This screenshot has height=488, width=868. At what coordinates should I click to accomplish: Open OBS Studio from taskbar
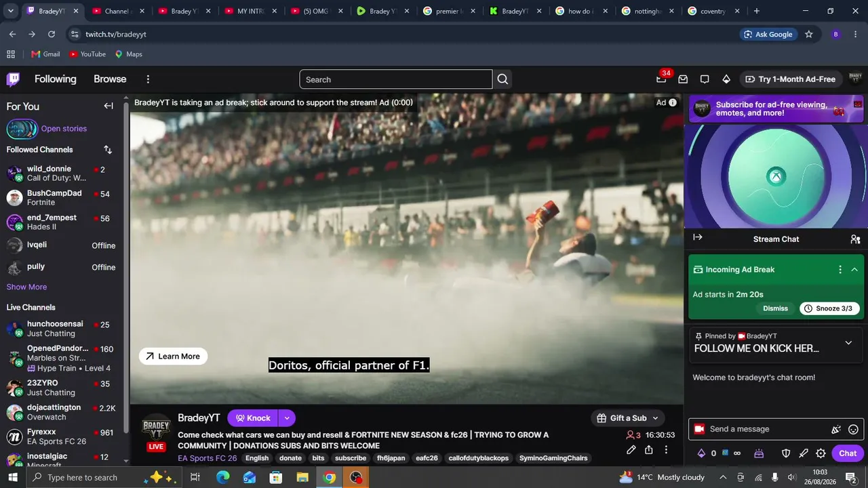click(x=355, y=478)
